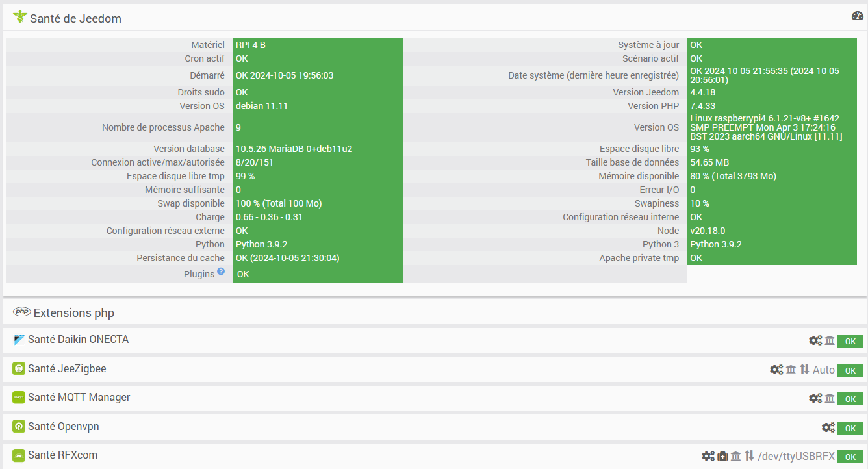Click RFXcom OK status badge
Screen dimensions: 868x469
(850, 457)
